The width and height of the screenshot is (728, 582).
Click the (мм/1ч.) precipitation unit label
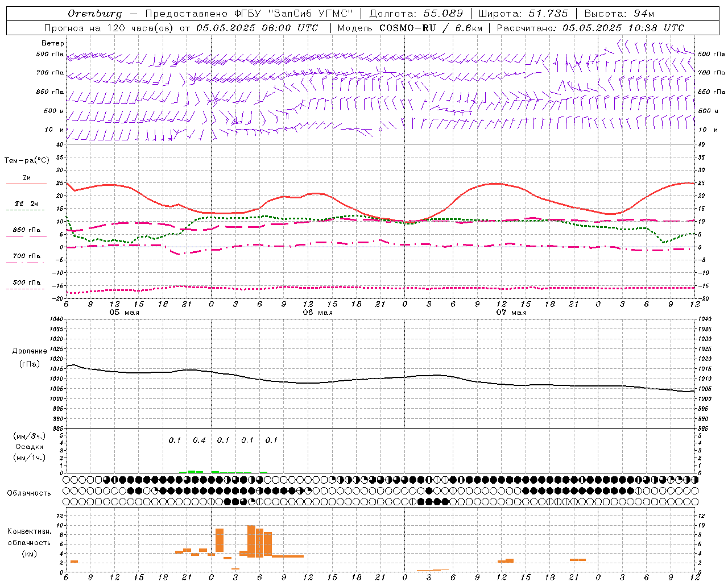coord(30,458)
